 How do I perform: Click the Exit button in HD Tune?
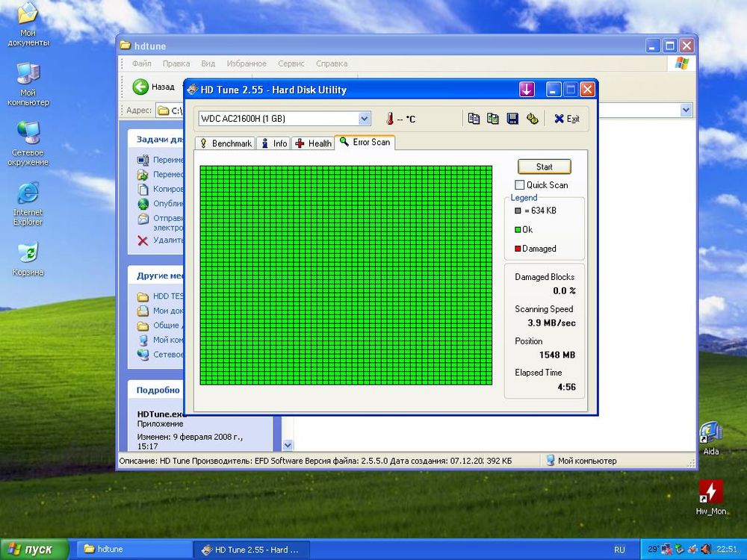(566, 118)
